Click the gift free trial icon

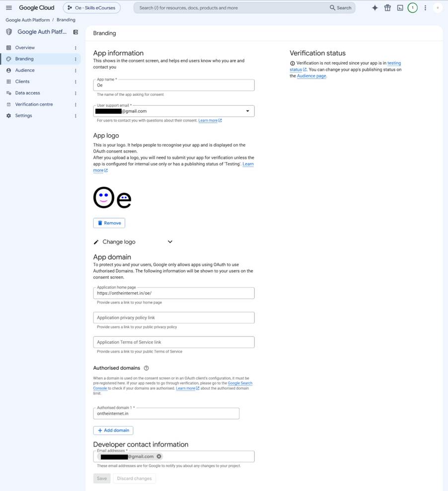(387, 8)
